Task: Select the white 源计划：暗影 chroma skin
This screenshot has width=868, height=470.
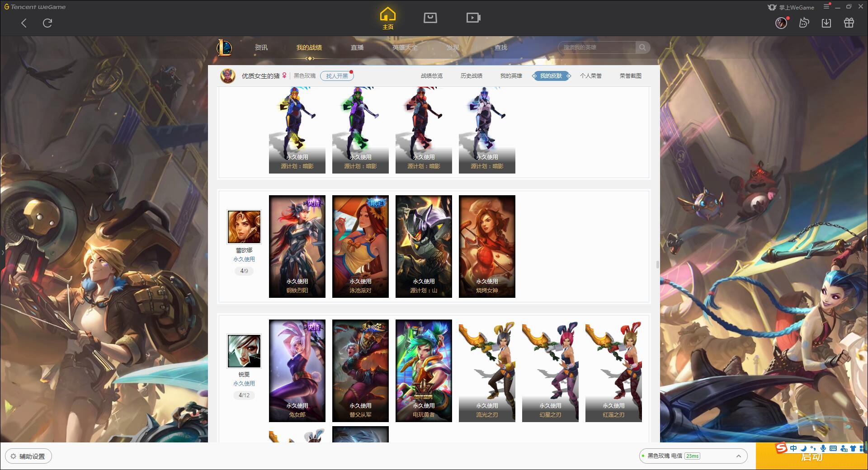Action: click(x=487, y=130)
